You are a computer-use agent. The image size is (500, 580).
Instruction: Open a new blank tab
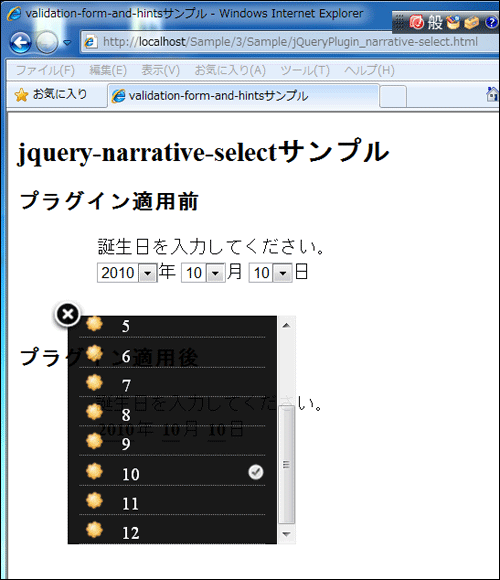coord(393,96)
